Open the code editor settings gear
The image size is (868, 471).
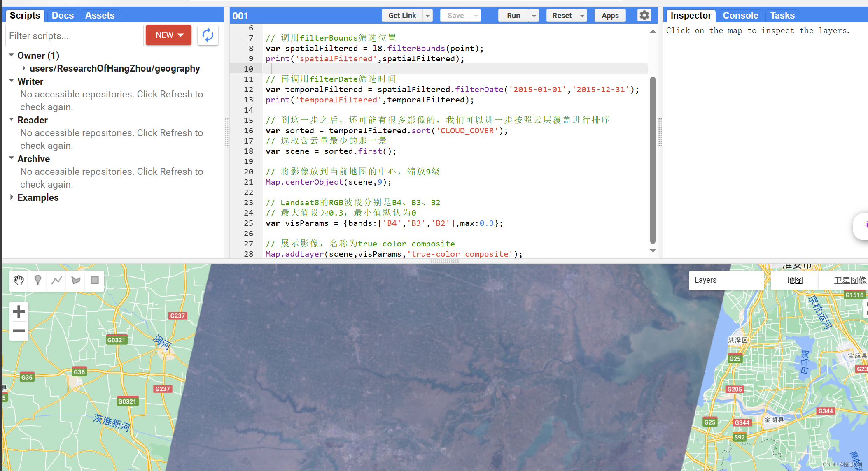[644, 15]
